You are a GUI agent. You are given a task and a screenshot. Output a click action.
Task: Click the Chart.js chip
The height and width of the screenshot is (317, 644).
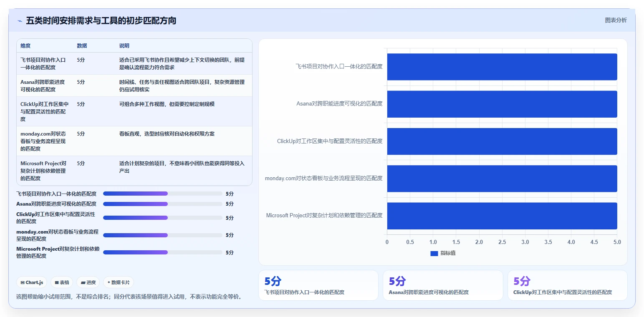point(32,282)
